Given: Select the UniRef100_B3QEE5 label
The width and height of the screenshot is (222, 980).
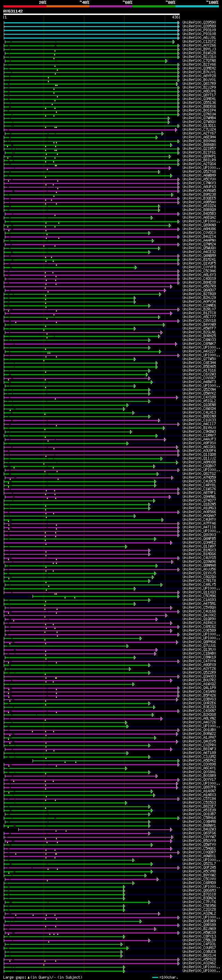Looking at the screenshot, I should [199, 198].
